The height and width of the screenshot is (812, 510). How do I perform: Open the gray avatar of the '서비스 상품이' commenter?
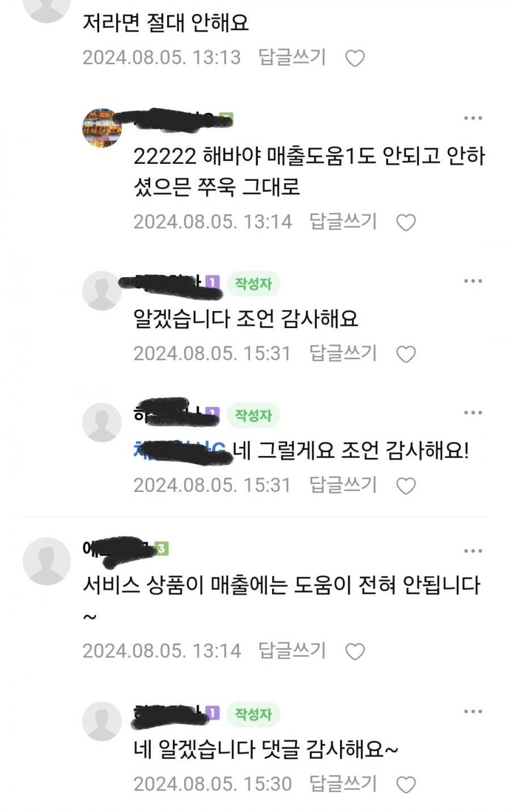coord(46,561)
